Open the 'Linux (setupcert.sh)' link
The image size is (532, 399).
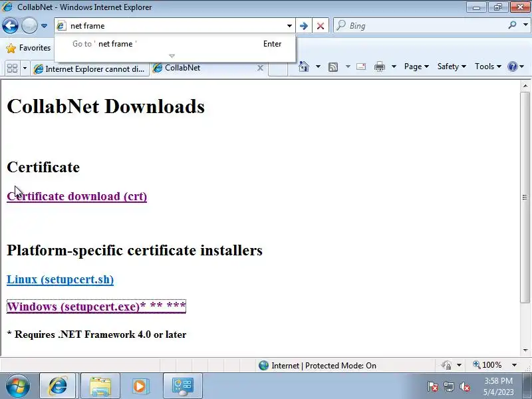click(60, 279)
